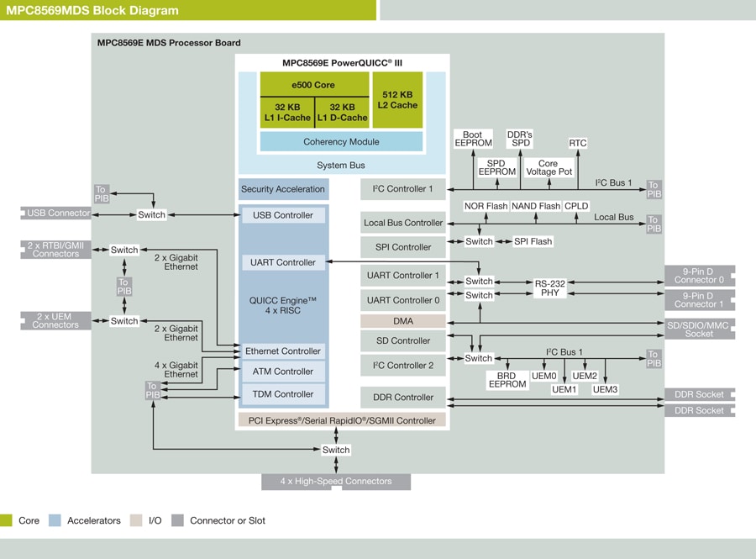Viewport: 756px width, 559px height.
Task: Select the e500 Core block
Action: coord(315,85)
